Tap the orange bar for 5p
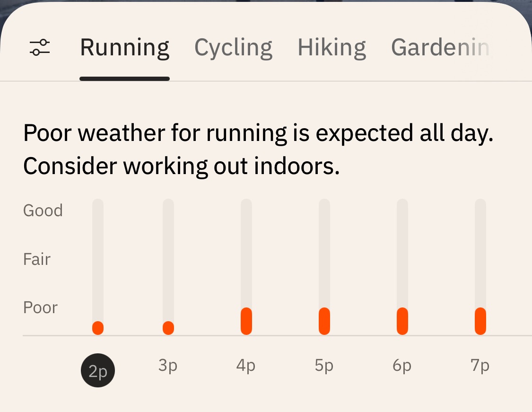 324,321
